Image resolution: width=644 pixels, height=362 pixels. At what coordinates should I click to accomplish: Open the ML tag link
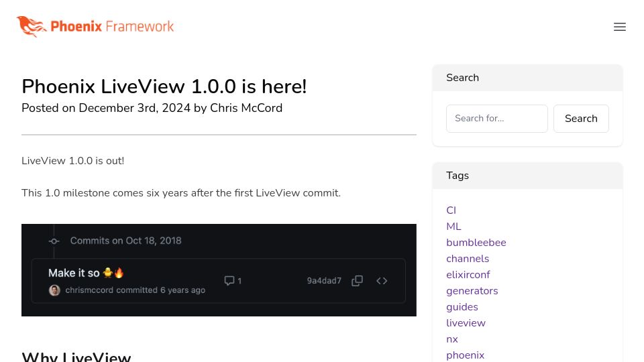pyautogui.click(x=453, y=227)
